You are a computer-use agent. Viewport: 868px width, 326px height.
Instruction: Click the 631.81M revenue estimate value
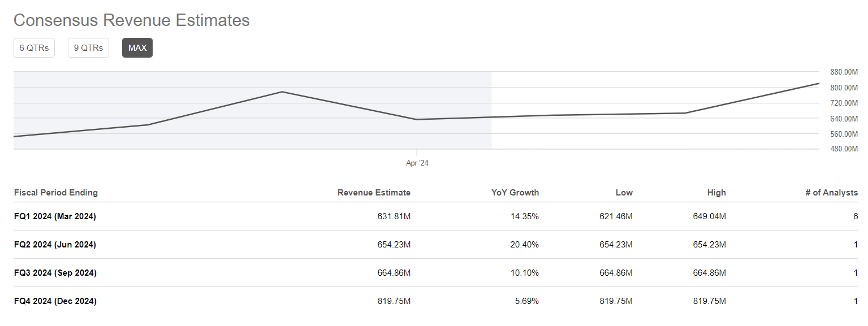coord(394,216)
